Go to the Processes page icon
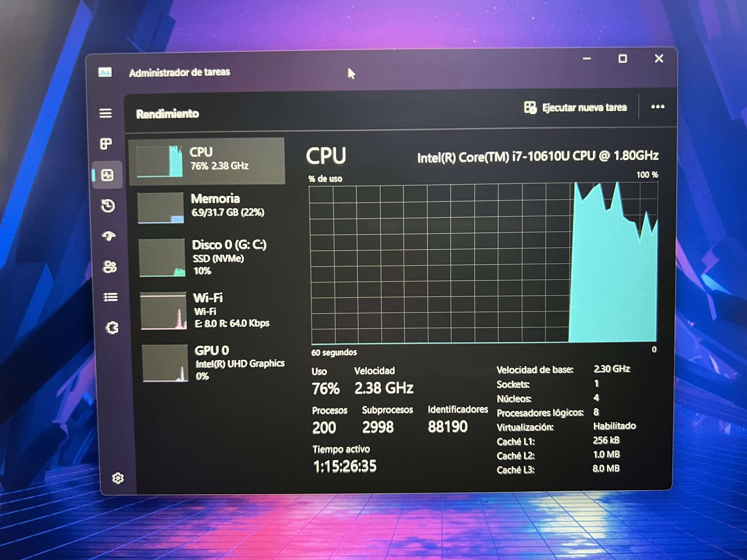Screen dimensions: 747x560 click(106, 144)
